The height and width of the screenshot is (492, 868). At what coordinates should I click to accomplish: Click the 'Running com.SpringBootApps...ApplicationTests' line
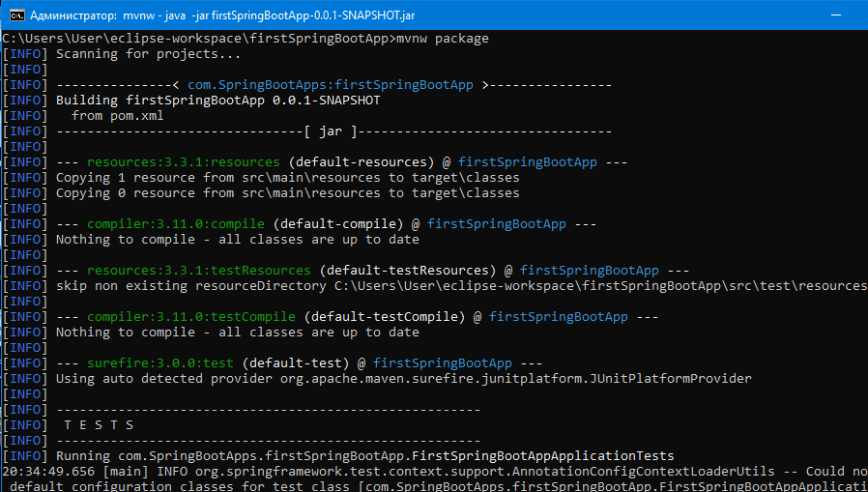click(x=364, y=456)
